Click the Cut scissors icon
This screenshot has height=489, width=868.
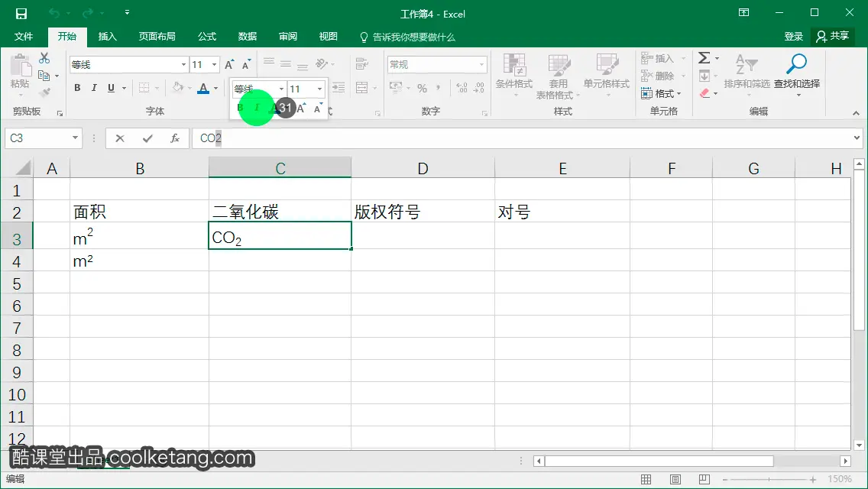point(44,58)
